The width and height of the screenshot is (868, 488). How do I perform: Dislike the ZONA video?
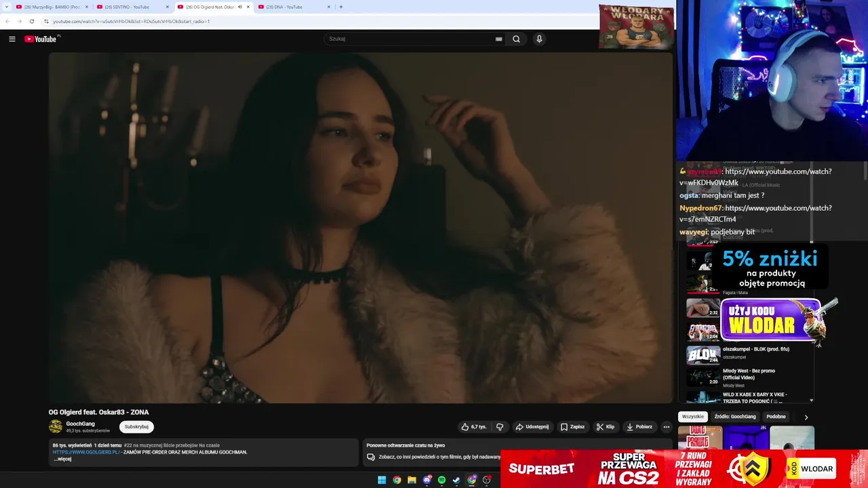pyautogui.click(x=500, y=427)
